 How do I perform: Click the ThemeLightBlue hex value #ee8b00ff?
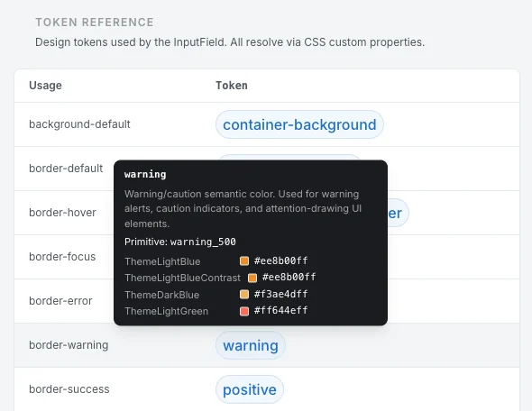281,260
